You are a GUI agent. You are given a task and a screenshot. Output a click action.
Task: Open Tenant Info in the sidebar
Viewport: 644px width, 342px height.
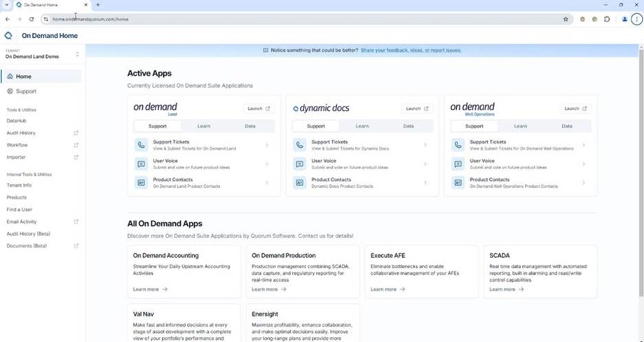click(x=19, y=185)
